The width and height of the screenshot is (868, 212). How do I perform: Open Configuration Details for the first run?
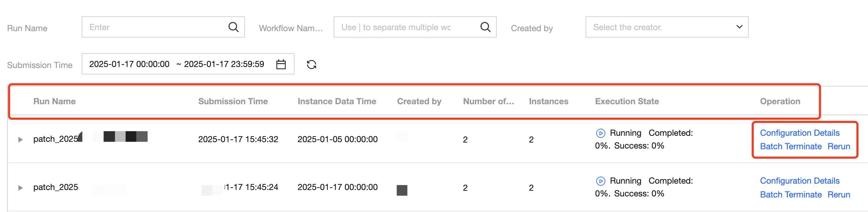pos(800,133)
